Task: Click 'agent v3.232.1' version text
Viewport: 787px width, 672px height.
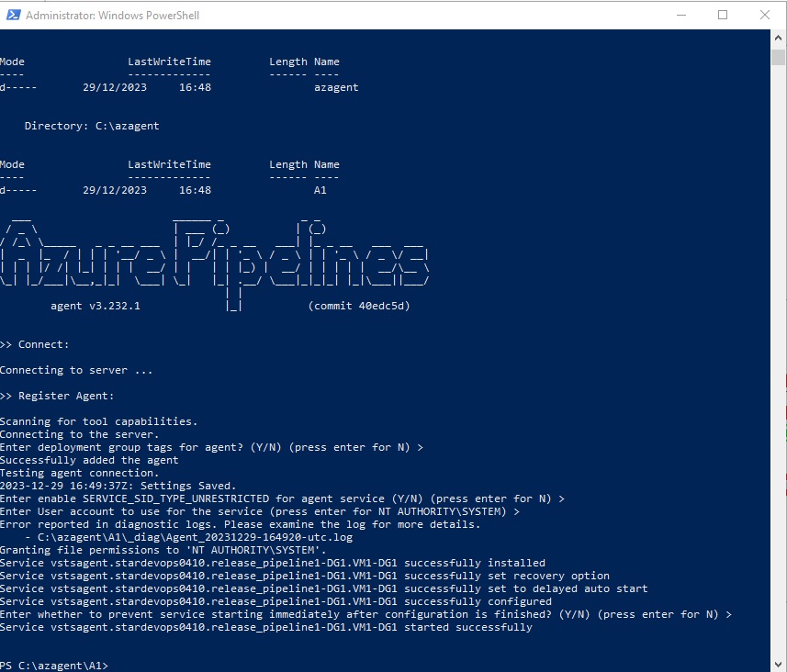Action: click(96, 306)
